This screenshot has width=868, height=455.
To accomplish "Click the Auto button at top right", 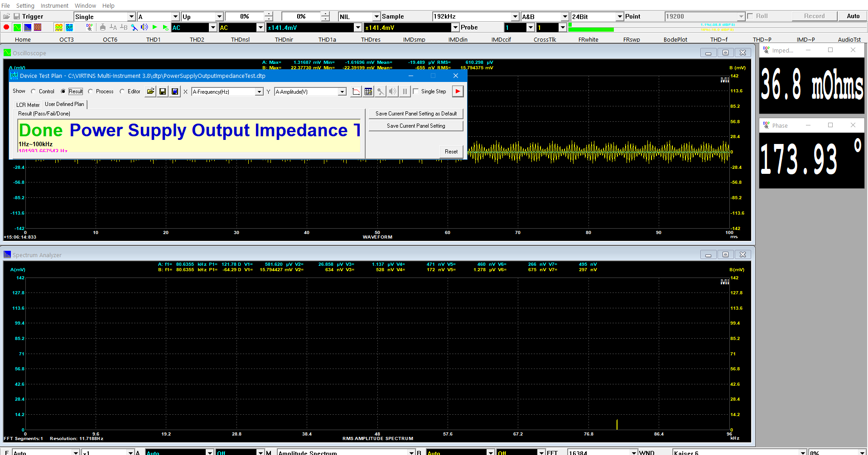I will (x=853, y=16).
